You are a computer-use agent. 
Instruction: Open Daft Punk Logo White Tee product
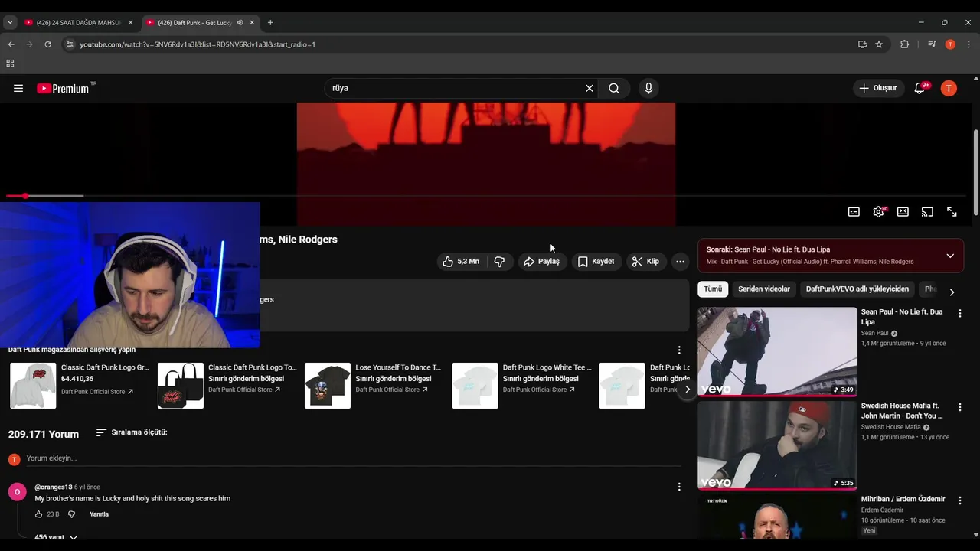(522, 386)
